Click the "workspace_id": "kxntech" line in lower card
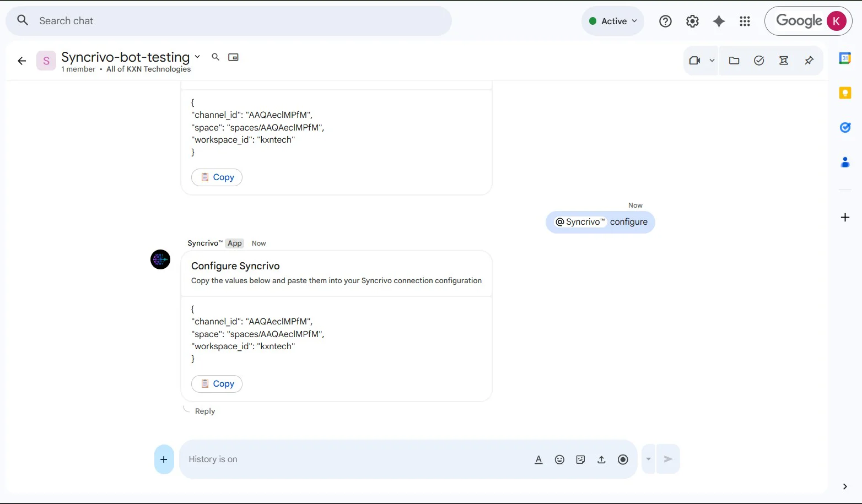The image size is (862, 504). click(x=243, y=346)
